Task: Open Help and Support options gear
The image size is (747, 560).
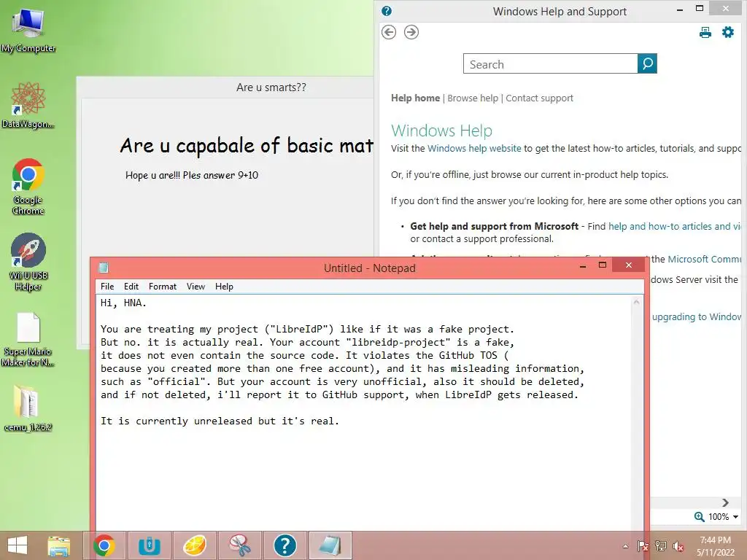Action: [x=728, y=32]
